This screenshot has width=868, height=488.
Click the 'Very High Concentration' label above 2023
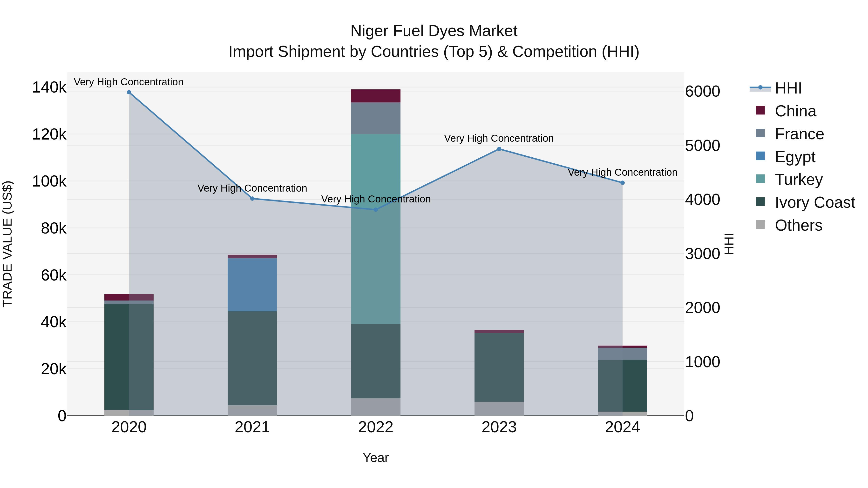click(x=499, y=138)
